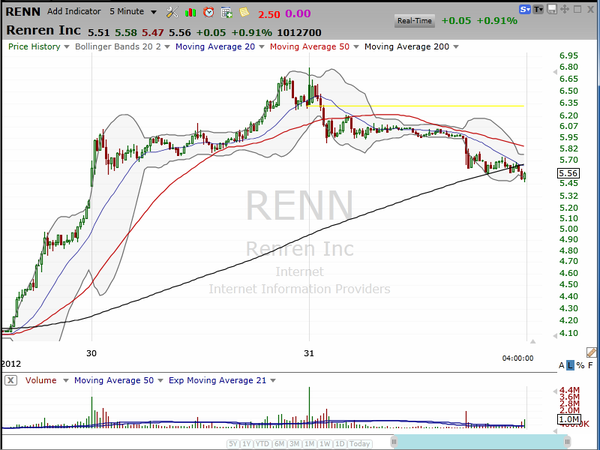Expand Moving Average 200 options arrow
Viewport: 600px width, 450px height.
456,47
